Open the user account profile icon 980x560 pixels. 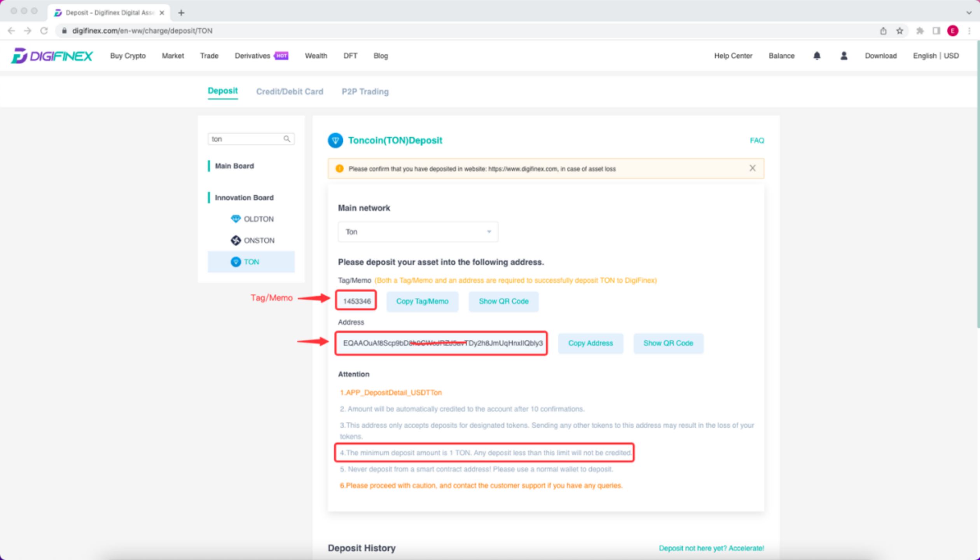tap(844, 56)
